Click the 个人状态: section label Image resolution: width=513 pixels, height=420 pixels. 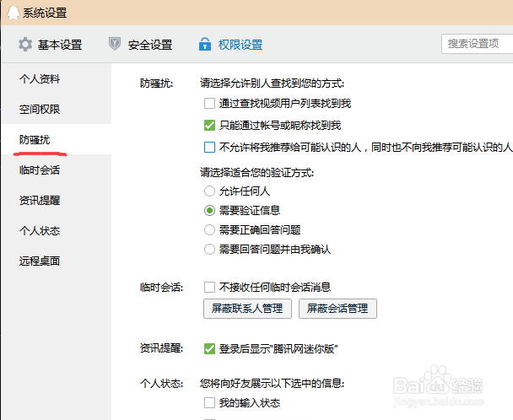162,384
